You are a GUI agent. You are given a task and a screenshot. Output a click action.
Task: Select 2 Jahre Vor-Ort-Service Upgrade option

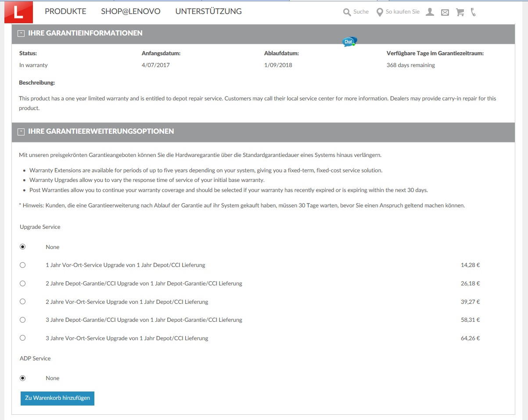tap(23, 302)
